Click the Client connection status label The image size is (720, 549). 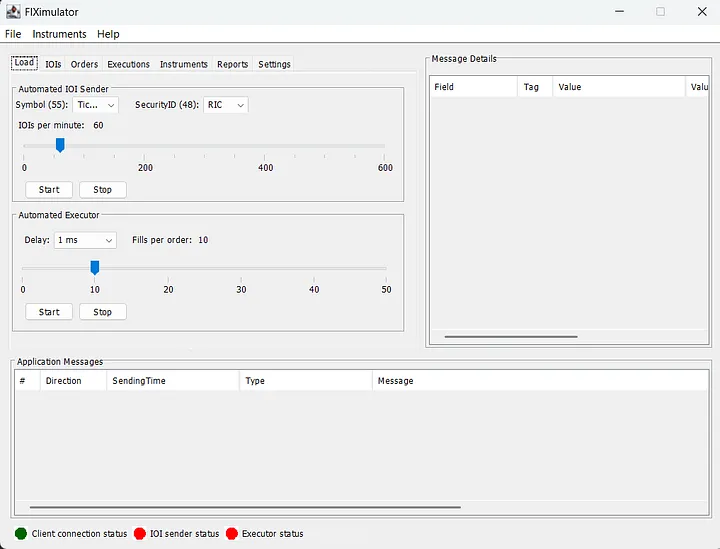[x=79, y=533]
